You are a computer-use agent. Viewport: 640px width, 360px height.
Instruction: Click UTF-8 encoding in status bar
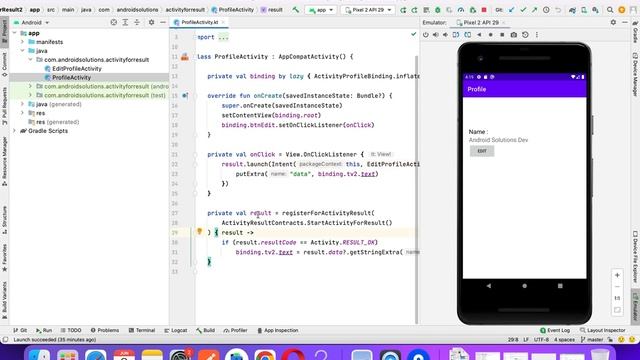point(541,340)
